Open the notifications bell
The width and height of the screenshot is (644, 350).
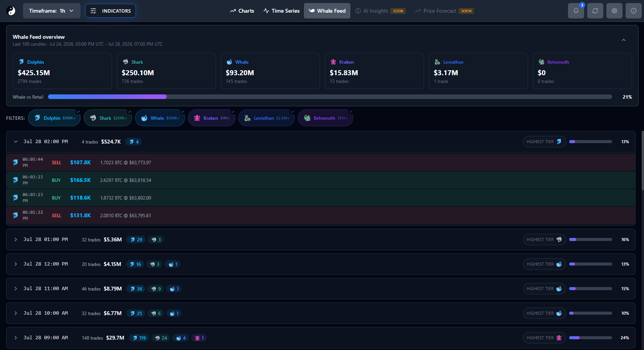[576, 11]
